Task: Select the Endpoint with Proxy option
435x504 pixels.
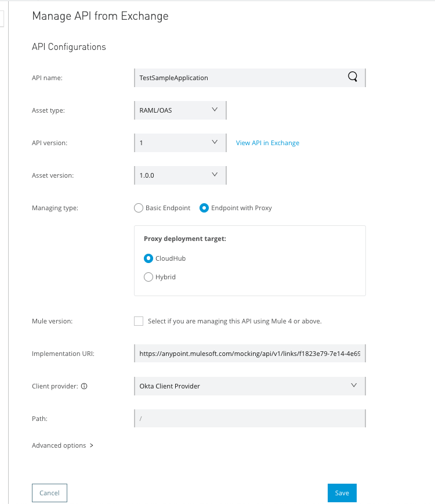Action: [204, 208]
